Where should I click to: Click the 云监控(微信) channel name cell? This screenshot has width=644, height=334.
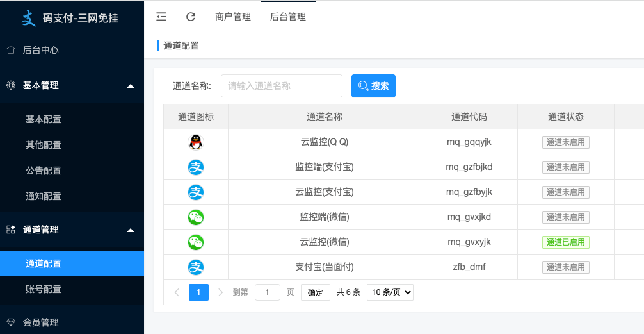point(325,242)
